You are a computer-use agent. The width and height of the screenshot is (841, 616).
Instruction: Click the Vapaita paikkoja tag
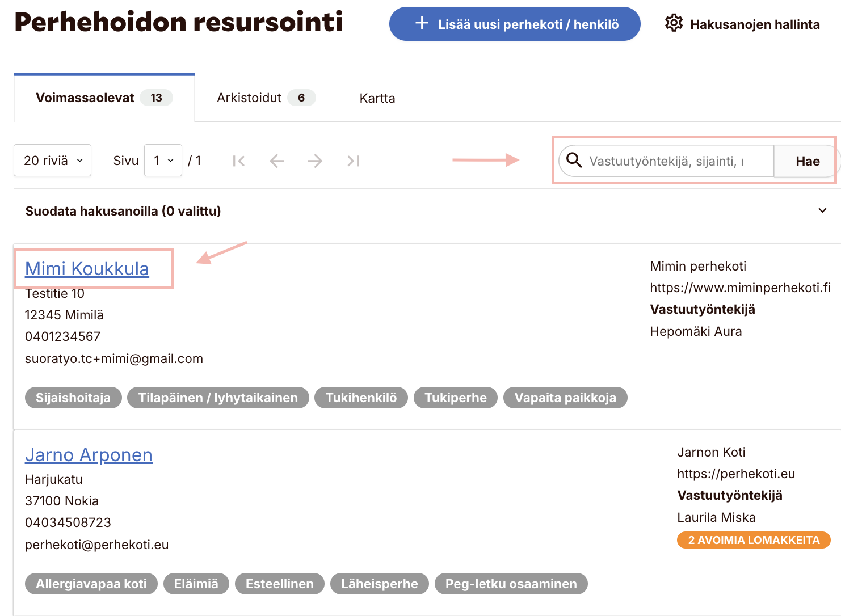[x=565, y=398]
